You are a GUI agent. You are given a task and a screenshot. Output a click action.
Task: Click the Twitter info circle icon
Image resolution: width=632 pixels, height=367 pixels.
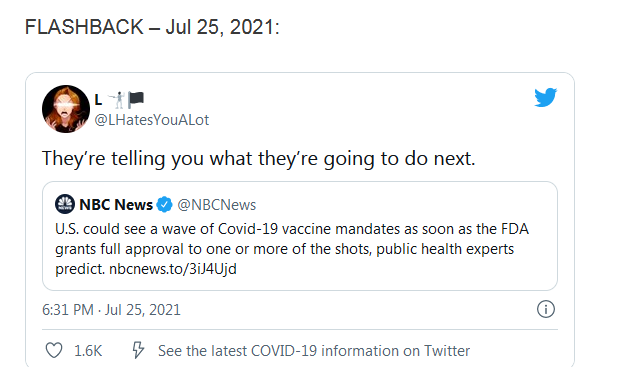click(x=546, y=309)
